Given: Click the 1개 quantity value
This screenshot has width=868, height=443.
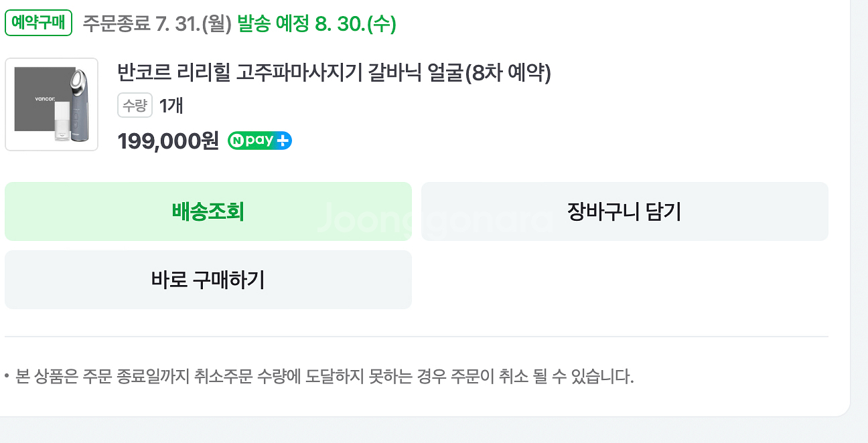Looking at the screenshot, I should point(171,105).
